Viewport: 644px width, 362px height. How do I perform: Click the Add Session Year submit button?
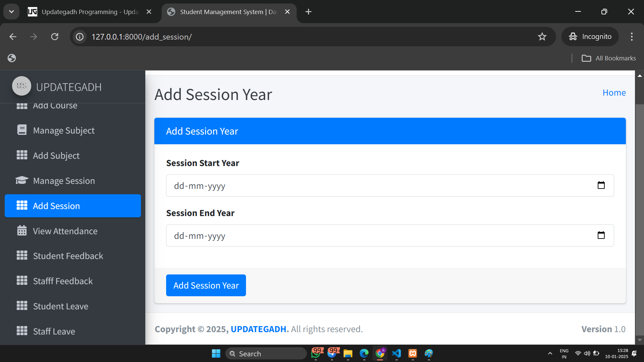tap(206, 285)
